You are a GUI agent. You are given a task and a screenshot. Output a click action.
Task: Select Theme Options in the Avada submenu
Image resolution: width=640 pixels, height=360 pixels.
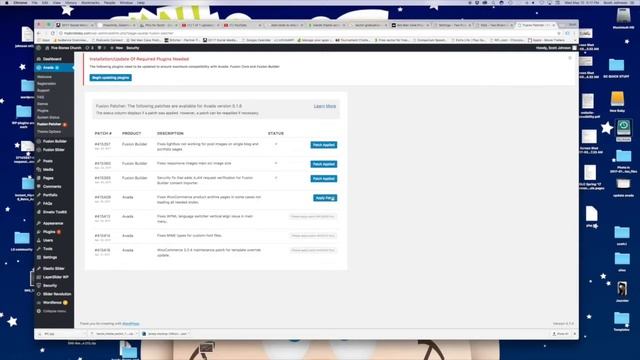[x=49, y=132]
